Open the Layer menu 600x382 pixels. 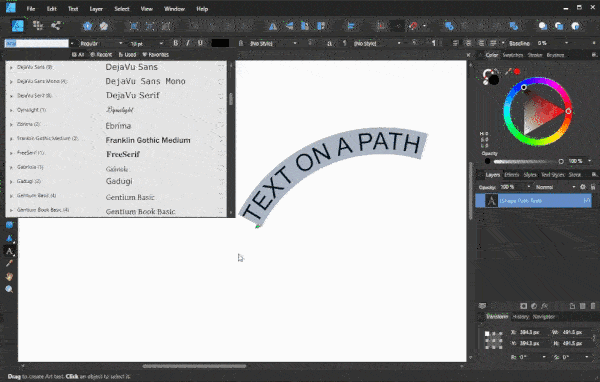point(96,9)
